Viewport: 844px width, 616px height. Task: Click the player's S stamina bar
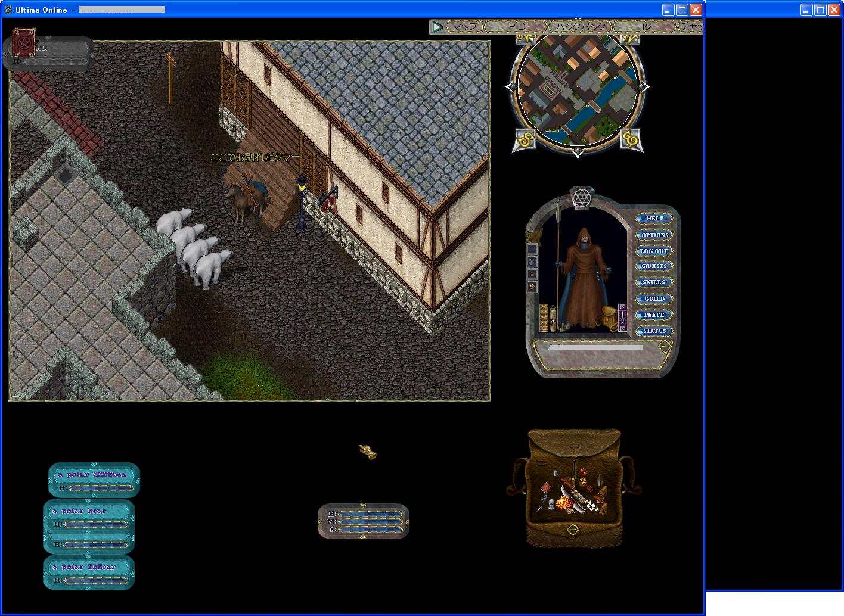tap(371, 529)
